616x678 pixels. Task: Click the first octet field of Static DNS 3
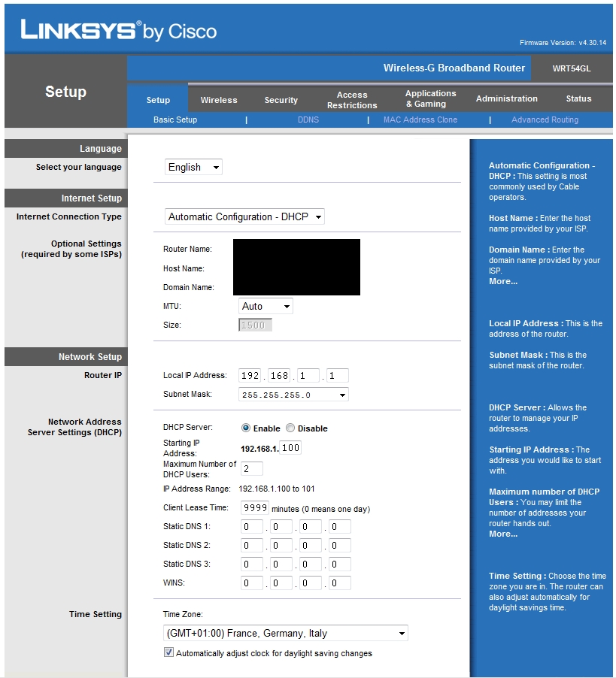click(x=252, y=564)
